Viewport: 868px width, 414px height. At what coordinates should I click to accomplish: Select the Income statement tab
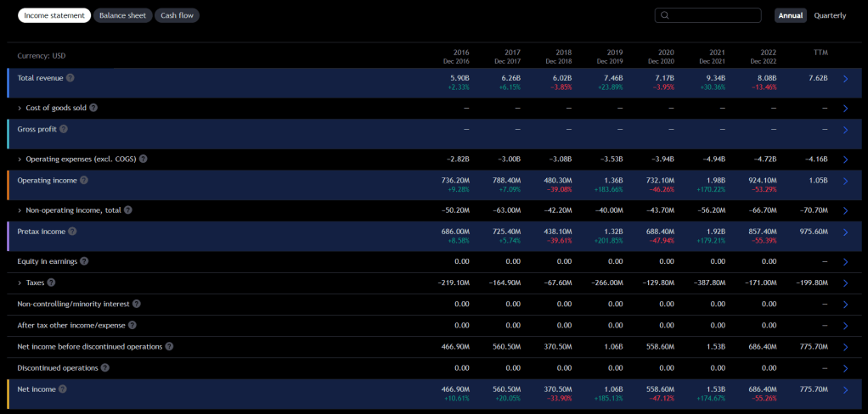point(54,15)
